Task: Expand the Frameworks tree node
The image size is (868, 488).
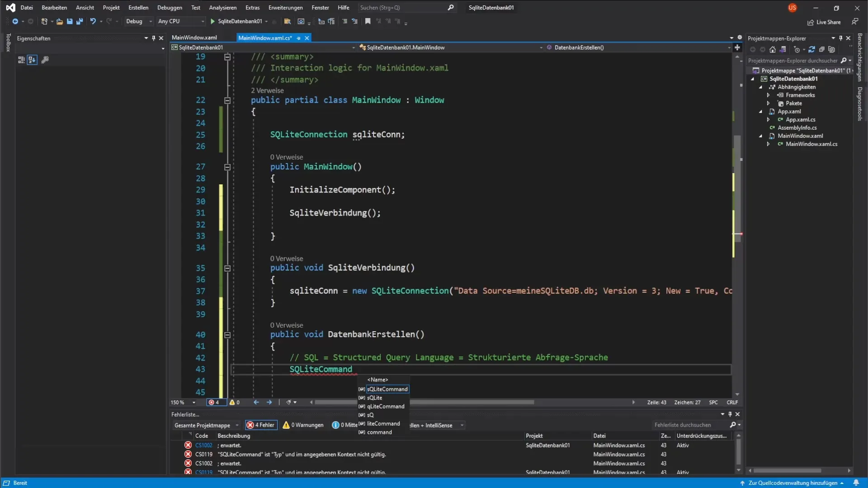Action: [768, 95]
